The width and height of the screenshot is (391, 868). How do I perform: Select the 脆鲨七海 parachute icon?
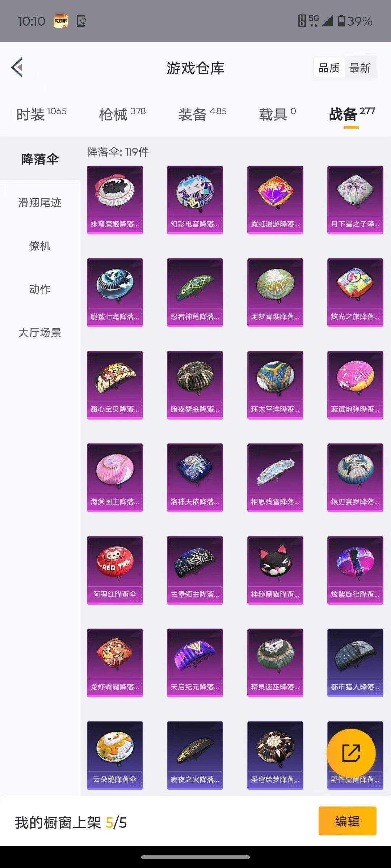pyautogui.click(x=115, y=293)
